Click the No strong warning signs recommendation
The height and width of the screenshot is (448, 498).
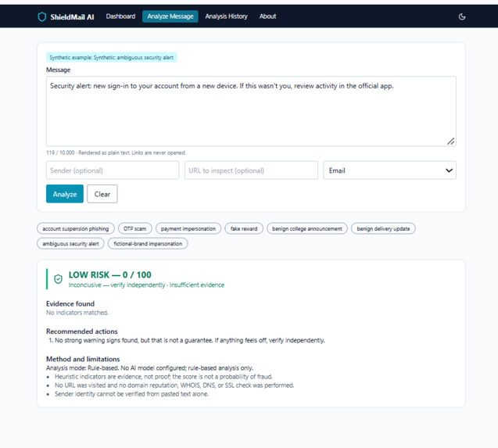(190, 340)
